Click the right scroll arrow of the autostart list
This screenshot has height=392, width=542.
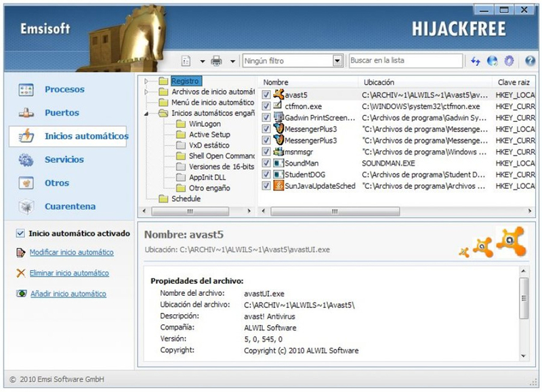click(x=530, y=211)
